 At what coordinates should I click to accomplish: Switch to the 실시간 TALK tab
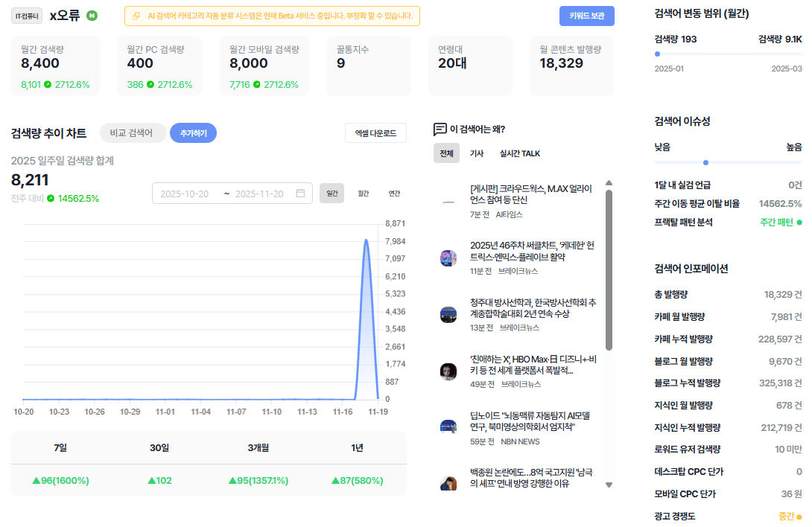click(x=519, y=153)
